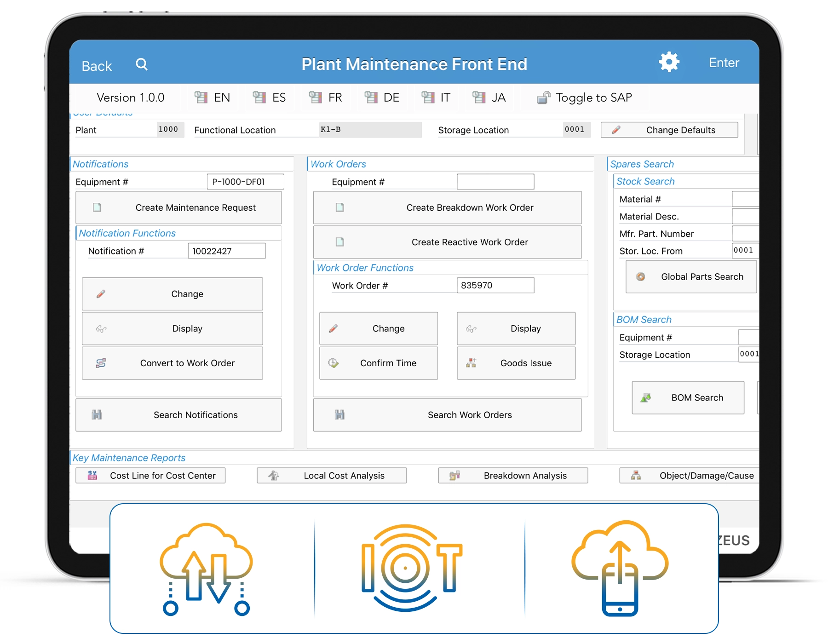Click binoculars icon on Search Work Orders
This screenshot has width=828, height=644.
pyautogui.click(x=340, y=415)
